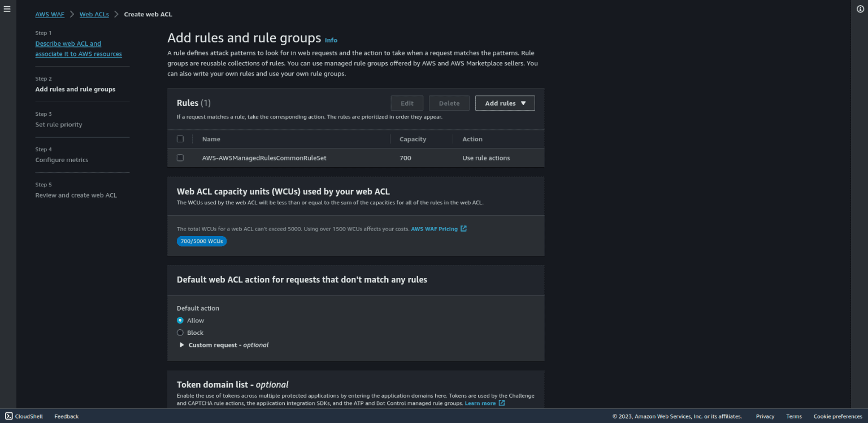Viewport: 868px width, 423px height.
Task: Open the Web ACLs breadcrumb link
Action: [94, 14]
